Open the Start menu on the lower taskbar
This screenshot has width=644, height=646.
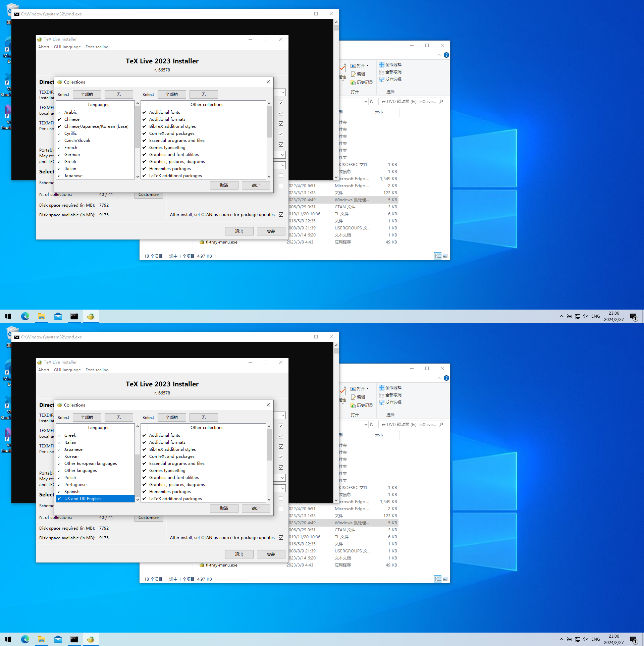pyautogui.click(x=8, y=639)
